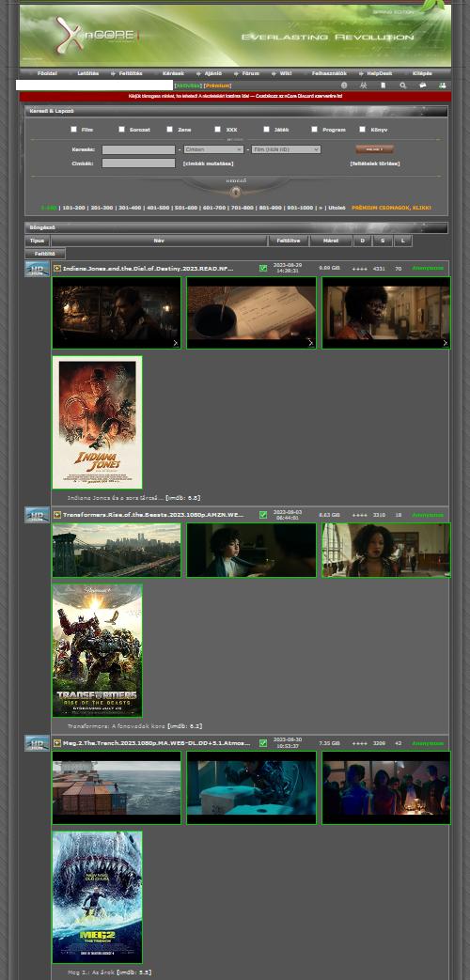
Task: Click the round info icon in the user bar
Action: [344, 86]
